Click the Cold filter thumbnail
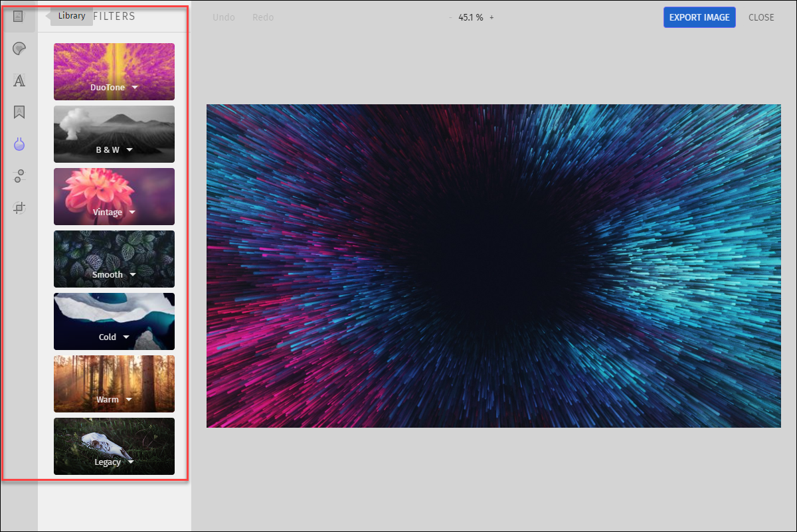Viewport: 797px width, 532px height. click(114, 321)
